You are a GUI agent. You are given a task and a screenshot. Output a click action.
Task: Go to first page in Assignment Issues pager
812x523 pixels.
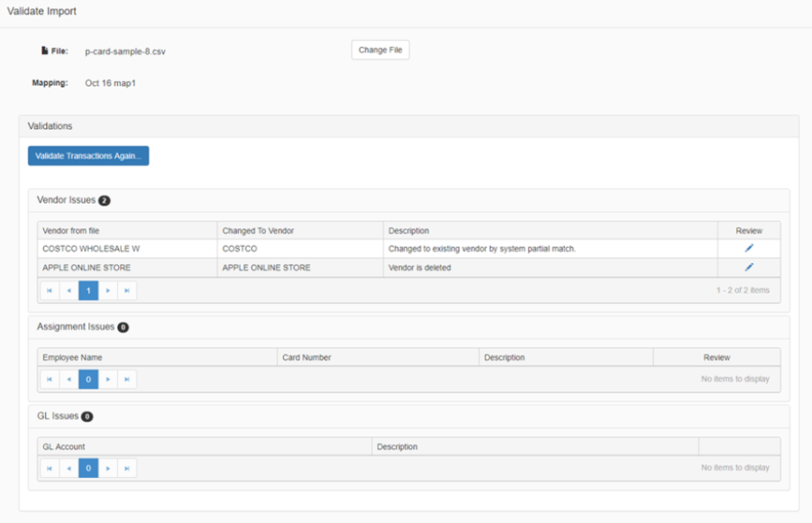[50, 380]
